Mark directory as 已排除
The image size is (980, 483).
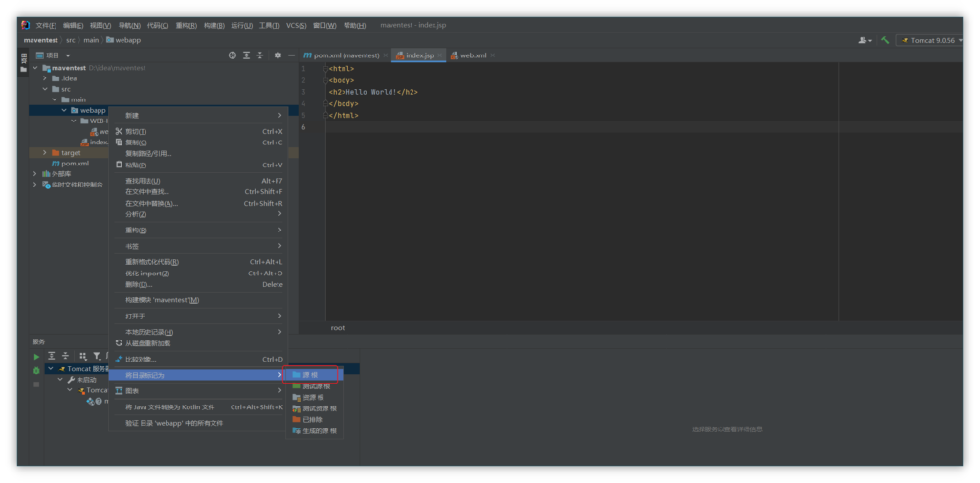tap(314, 420)
